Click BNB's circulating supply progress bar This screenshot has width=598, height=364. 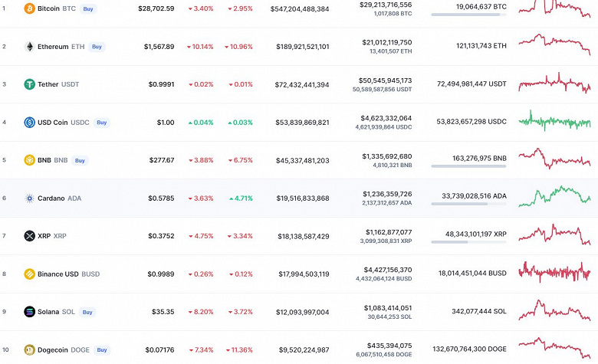[x=468, y=166]
